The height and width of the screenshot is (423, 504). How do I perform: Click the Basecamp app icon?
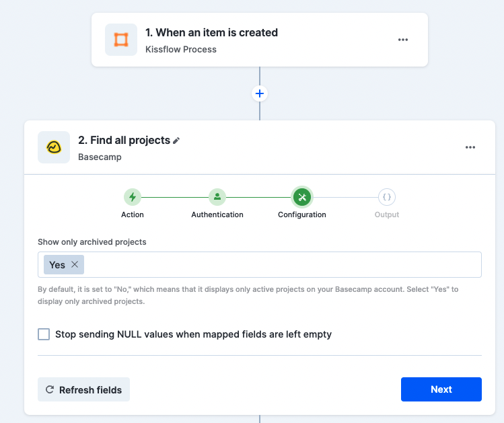(54, 147)
